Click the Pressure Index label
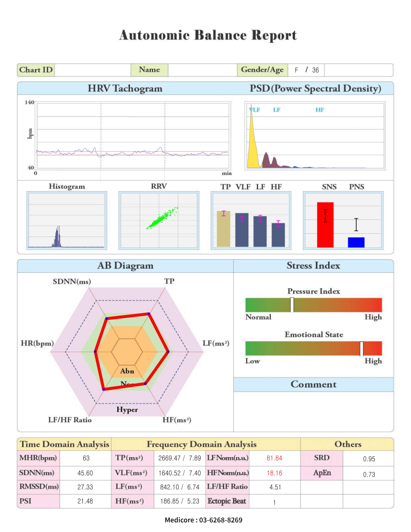 pos(314,291)
